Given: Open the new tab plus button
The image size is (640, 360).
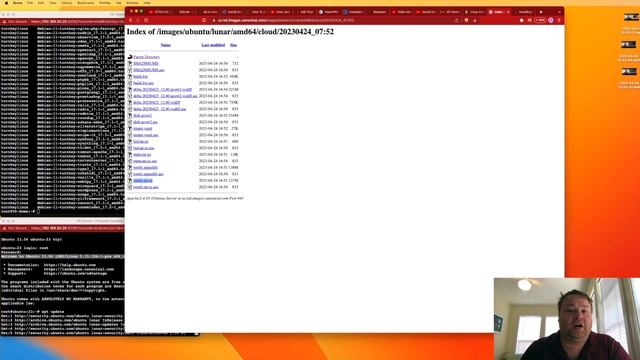Looking at the screenshot, I should [541, 12].
